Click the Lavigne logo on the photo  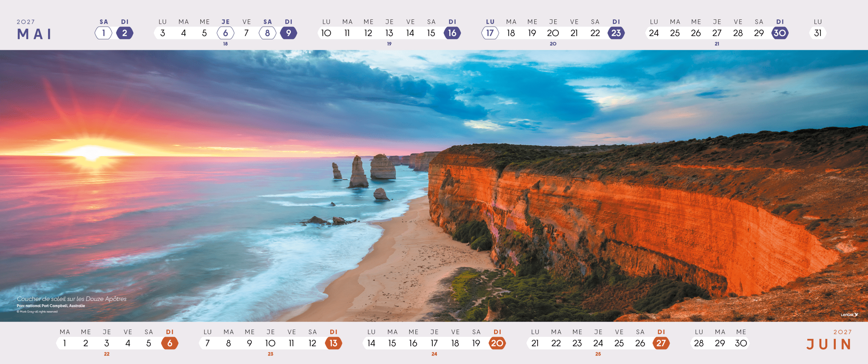point(849,315)
